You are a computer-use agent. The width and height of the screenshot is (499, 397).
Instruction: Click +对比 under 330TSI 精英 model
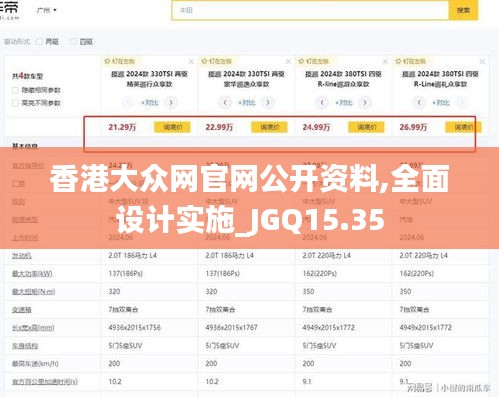point(150,103)
